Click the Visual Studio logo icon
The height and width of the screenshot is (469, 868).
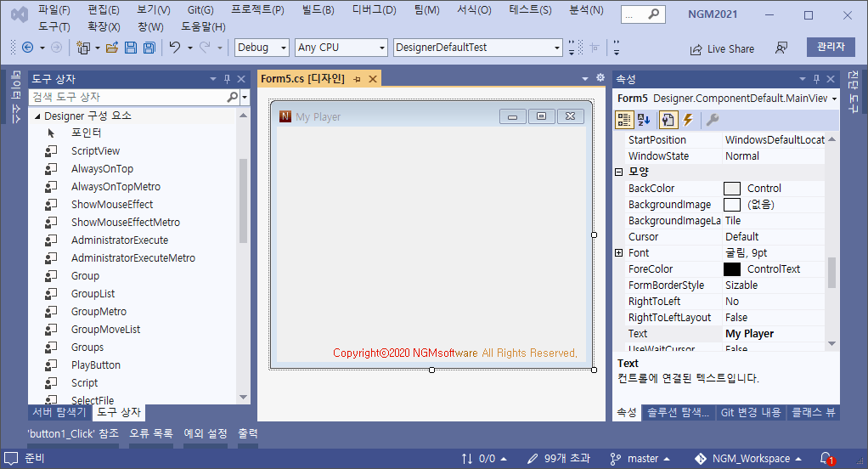20,14
